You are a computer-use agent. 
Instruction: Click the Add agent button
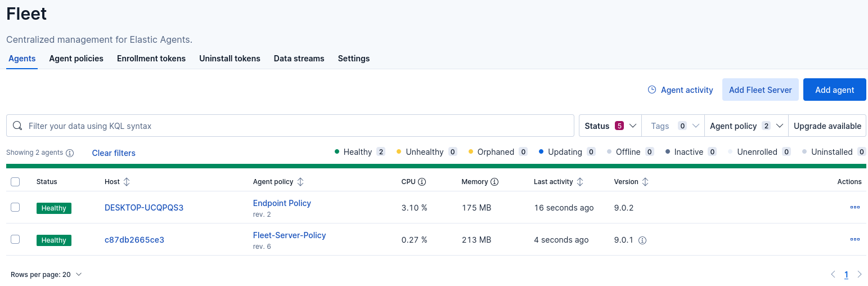point(835,90)
